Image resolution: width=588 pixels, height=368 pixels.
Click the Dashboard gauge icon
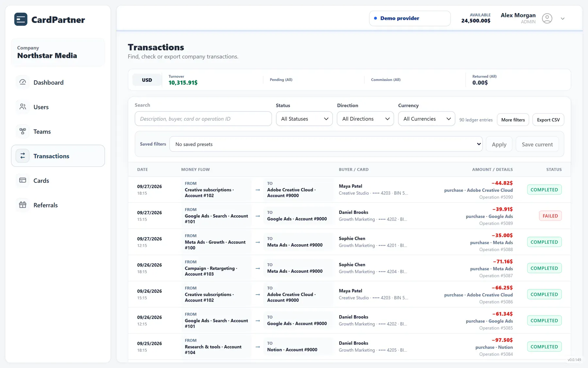[x=23, y=82]
